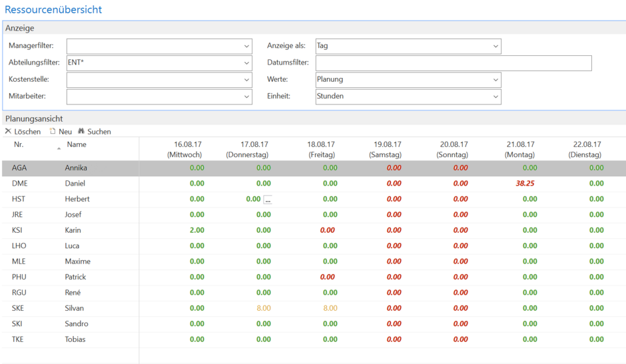Click the name Maxime
The height and width of the screenshot is (364, 626).
77,262
